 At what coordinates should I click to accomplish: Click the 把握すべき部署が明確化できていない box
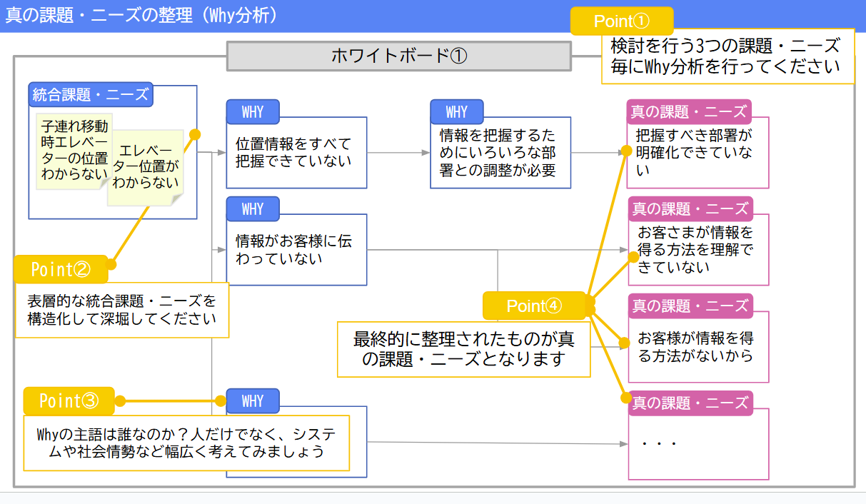(698, 152)
